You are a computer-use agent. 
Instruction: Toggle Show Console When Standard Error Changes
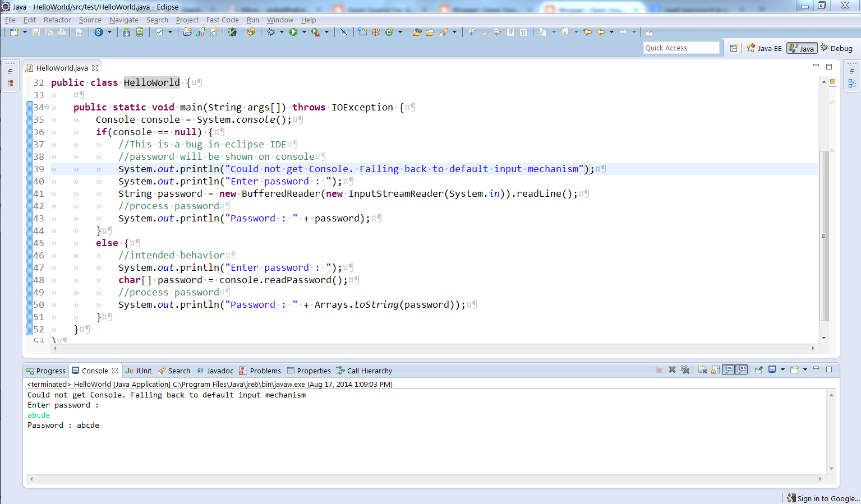point(742,369)
